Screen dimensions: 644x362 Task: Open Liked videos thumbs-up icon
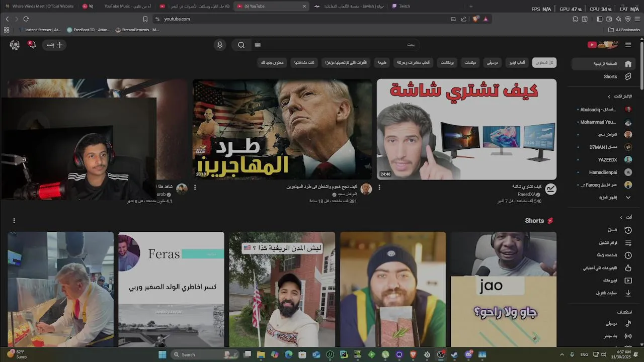(628, 268)
